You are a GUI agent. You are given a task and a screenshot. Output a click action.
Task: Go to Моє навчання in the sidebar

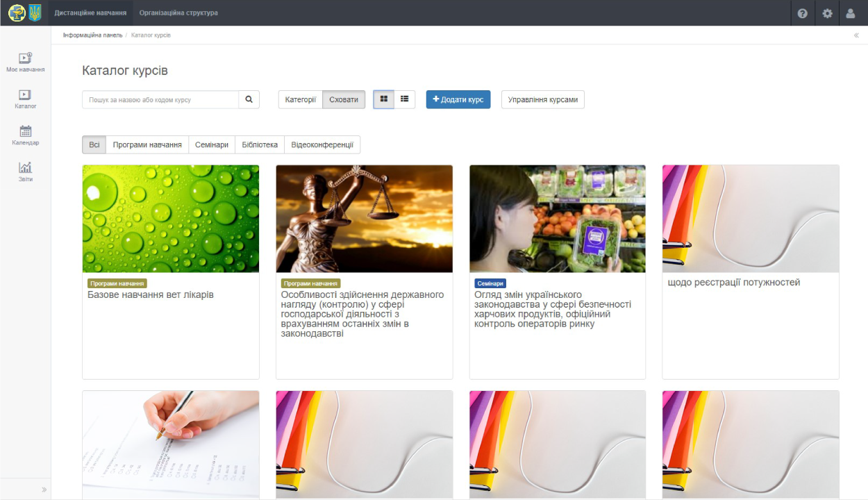(26, 62)
